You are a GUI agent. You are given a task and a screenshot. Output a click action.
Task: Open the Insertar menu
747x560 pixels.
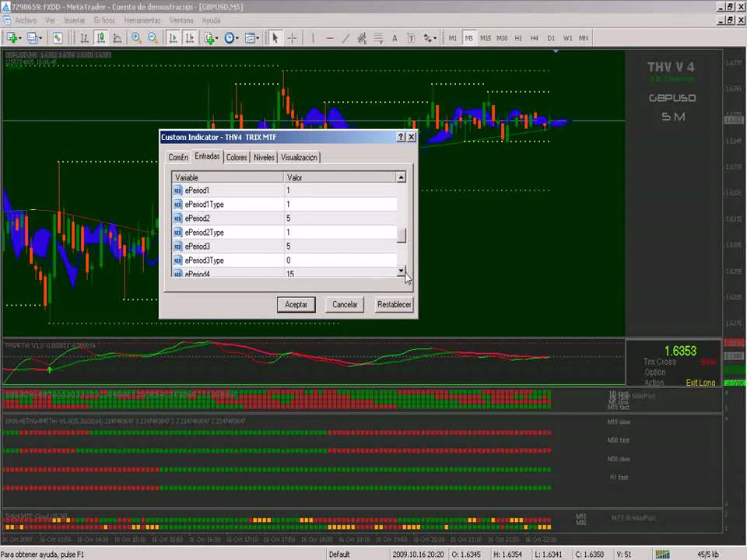75,20
